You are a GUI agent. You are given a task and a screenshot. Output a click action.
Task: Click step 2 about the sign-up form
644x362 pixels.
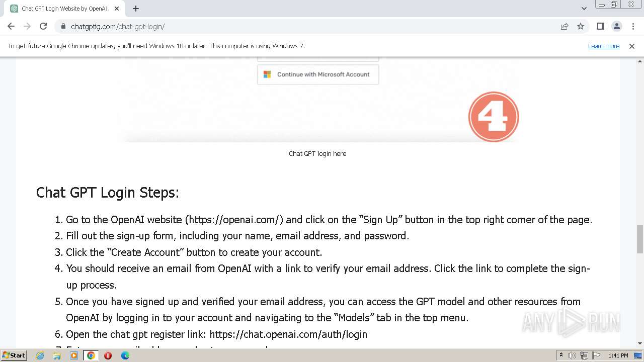coord(237,236)
